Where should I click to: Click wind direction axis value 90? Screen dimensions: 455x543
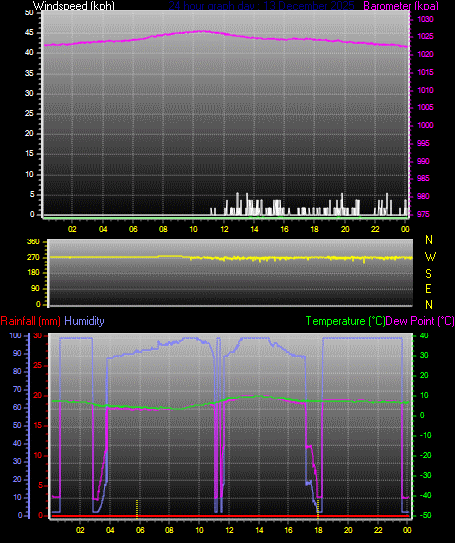pyautogui.click(x=35, y=288)
